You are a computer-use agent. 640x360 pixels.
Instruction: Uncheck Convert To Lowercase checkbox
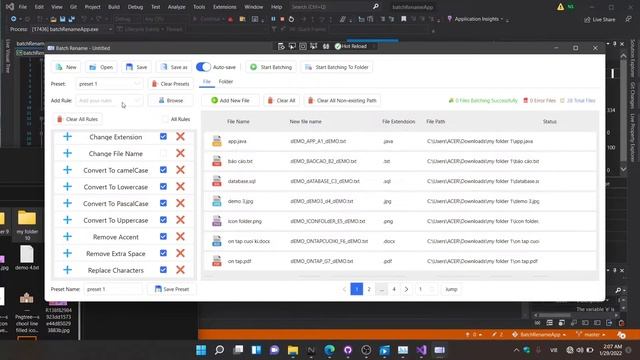point(163,187)
